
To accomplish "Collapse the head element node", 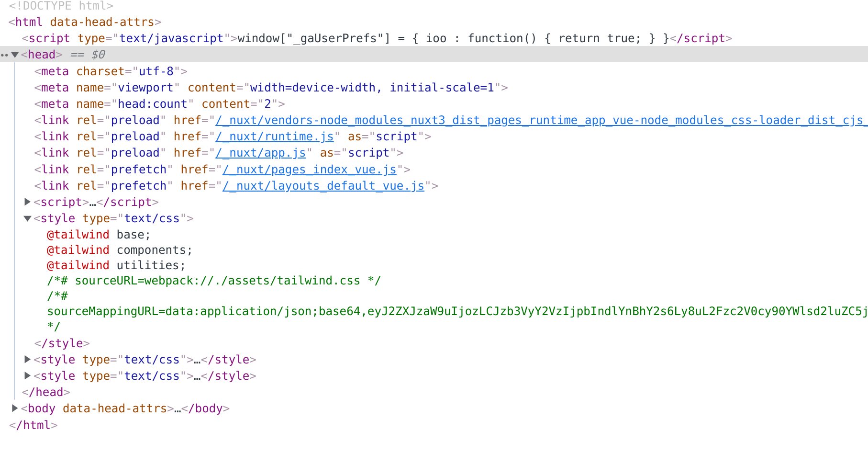I will pyautogui.click(x=15, y=55).
